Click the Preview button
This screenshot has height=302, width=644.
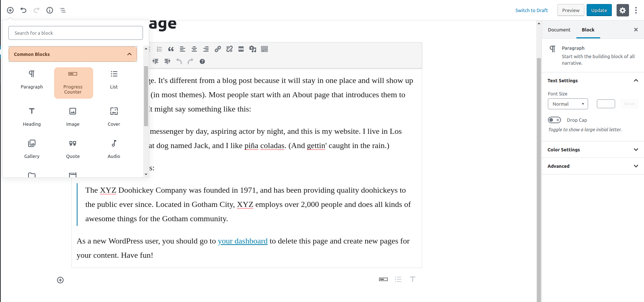point(571,10)
